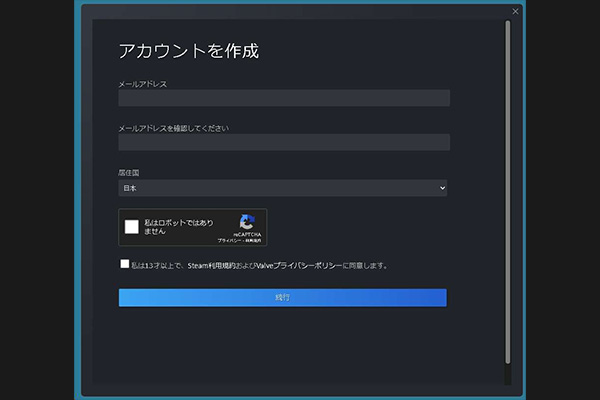Click the メールアドレス field label
This screenshot has width=600, height=400.
coord(143,84)
